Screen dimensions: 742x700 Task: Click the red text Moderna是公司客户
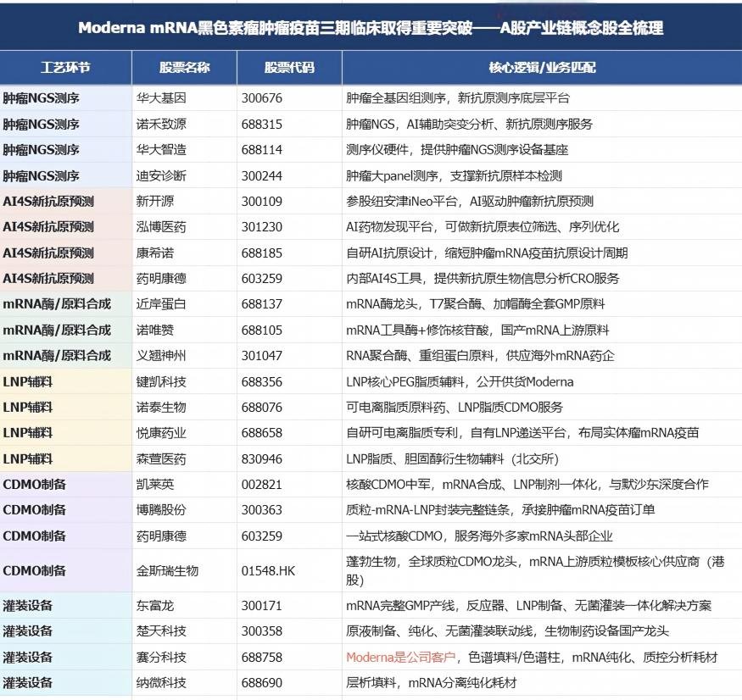pyautogui.click(x=401, y=657)
